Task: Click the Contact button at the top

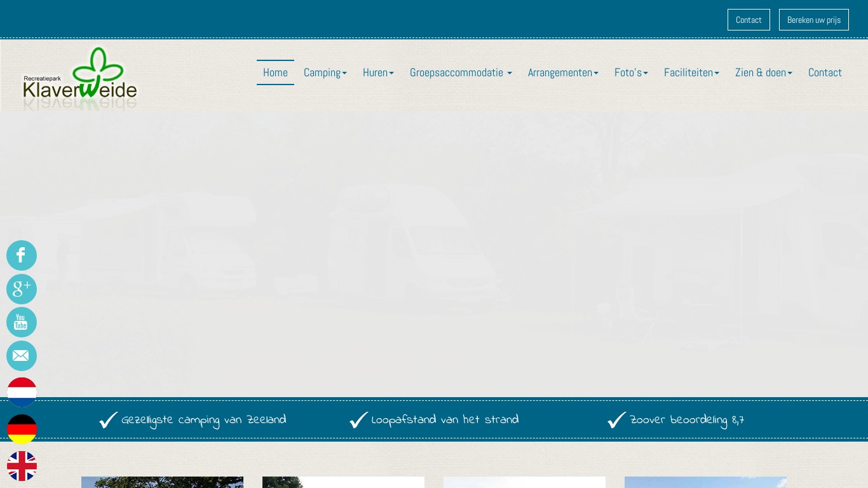Action: tap(749, 20)
